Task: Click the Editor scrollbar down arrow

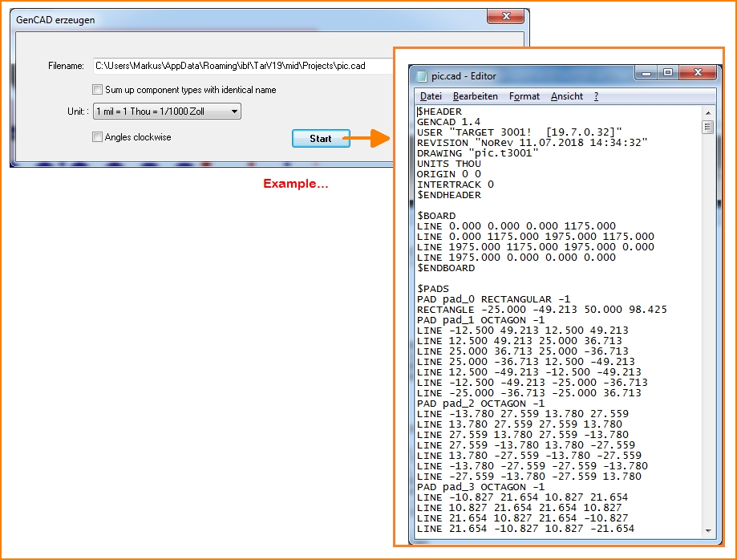Action: (707, 530)
